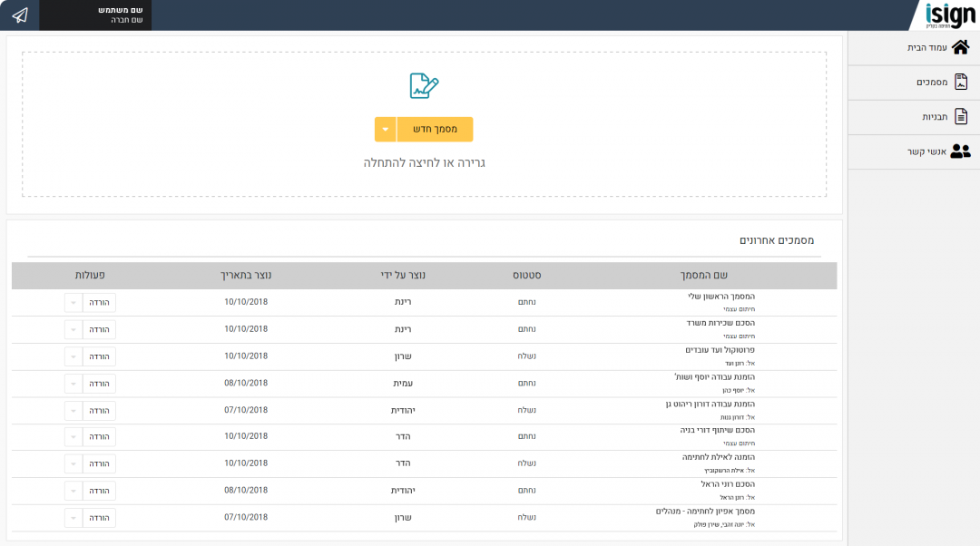Screen dimensions: 980x546
Task: Click the home page house icon
Action: click(960, 47)
